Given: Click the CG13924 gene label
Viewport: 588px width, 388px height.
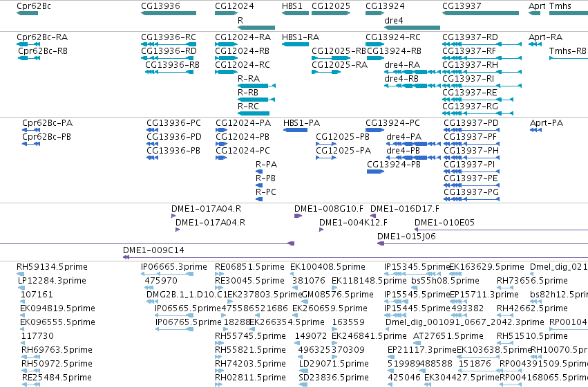Looking at the screenshot, I should [x=385, y=6].
